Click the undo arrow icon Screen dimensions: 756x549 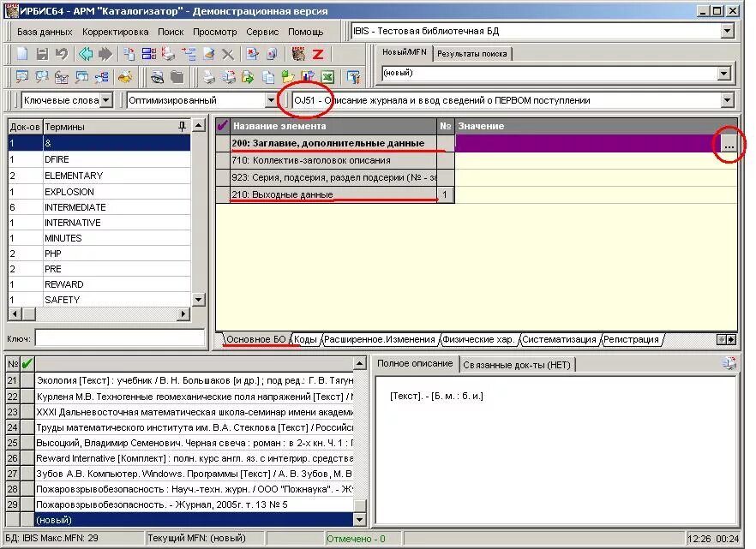[x=62, y=54]
